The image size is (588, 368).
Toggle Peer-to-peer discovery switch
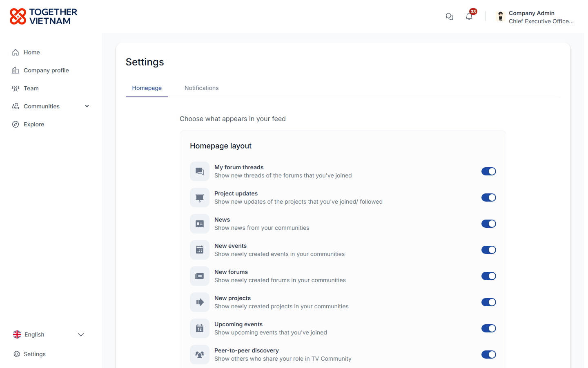tap(489, 355)
